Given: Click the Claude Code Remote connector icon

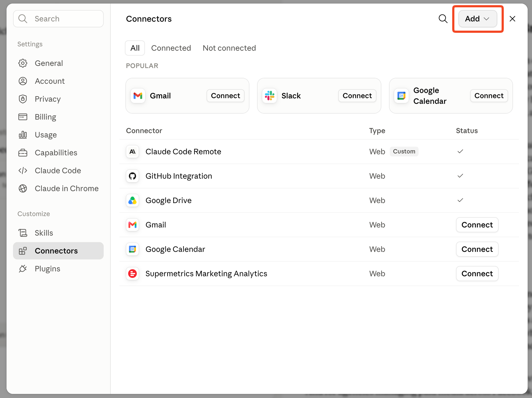Looking at the screenshot, I should coord(132,152).
